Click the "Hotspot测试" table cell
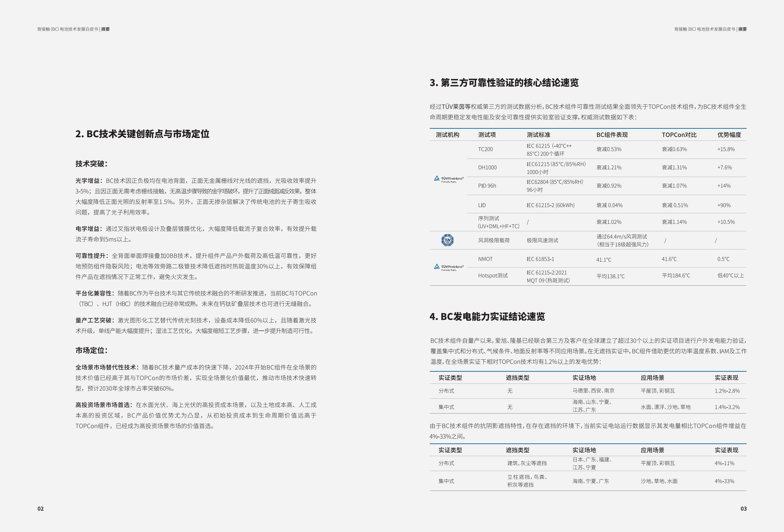 (493, 276)
